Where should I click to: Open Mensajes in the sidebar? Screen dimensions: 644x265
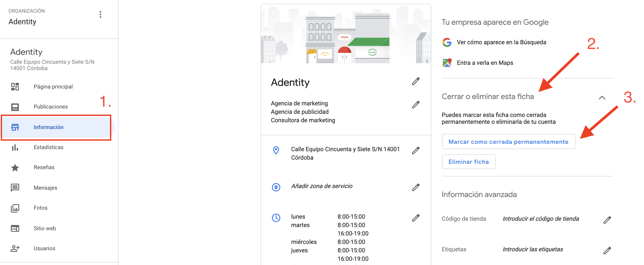[x=45, y=188]
